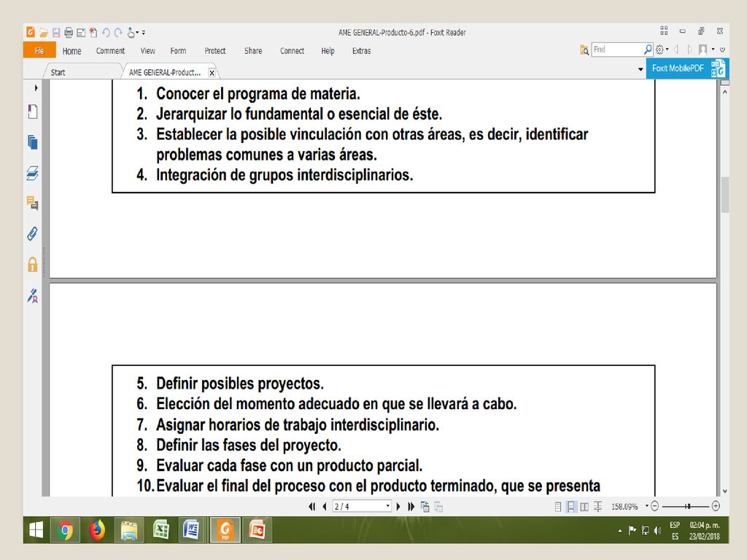Open Word from taskbar
The width and height of the screenshot is (747, 560).
coord(192,529)
